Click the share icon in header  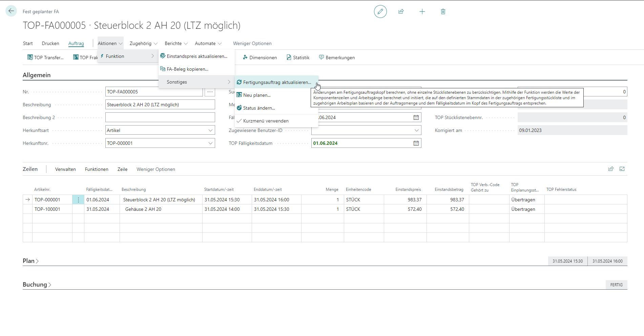[x=401, y=12]
